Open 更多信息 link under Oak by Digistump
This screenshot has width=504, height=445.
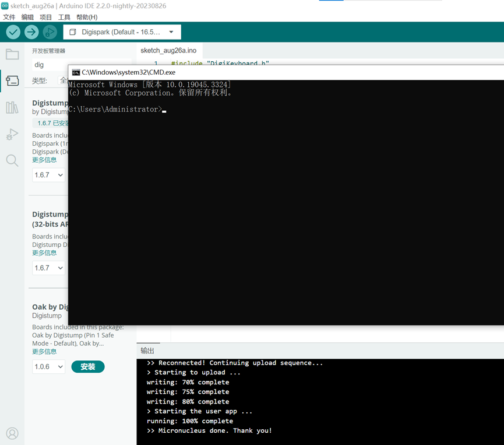click(x=44, y=352)
